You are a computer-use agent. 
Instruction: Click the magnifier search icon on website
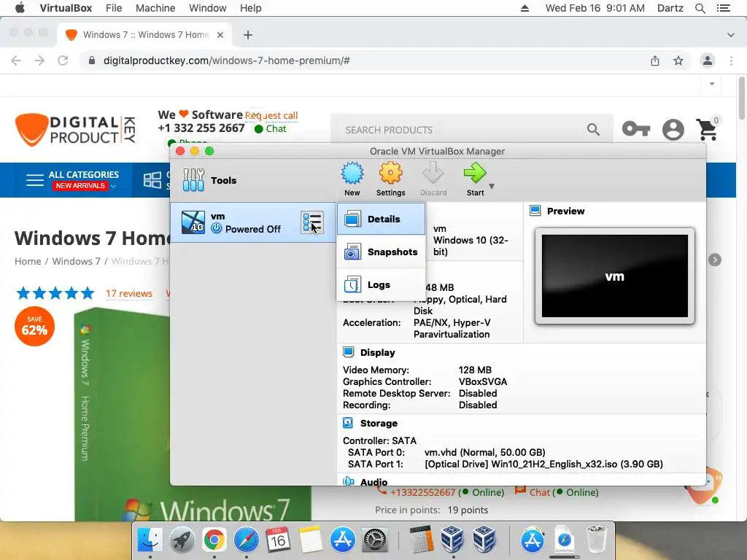pos(593,129)
